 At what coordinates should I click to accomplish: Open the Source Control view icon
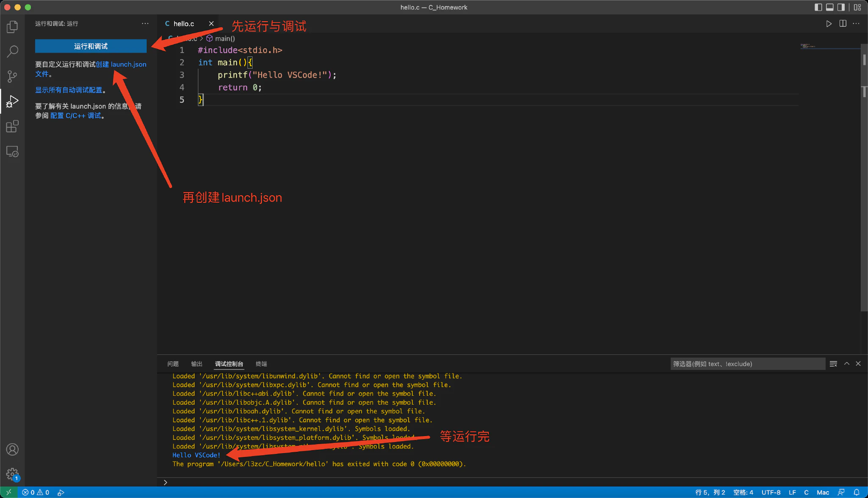(x=12, y=76)
